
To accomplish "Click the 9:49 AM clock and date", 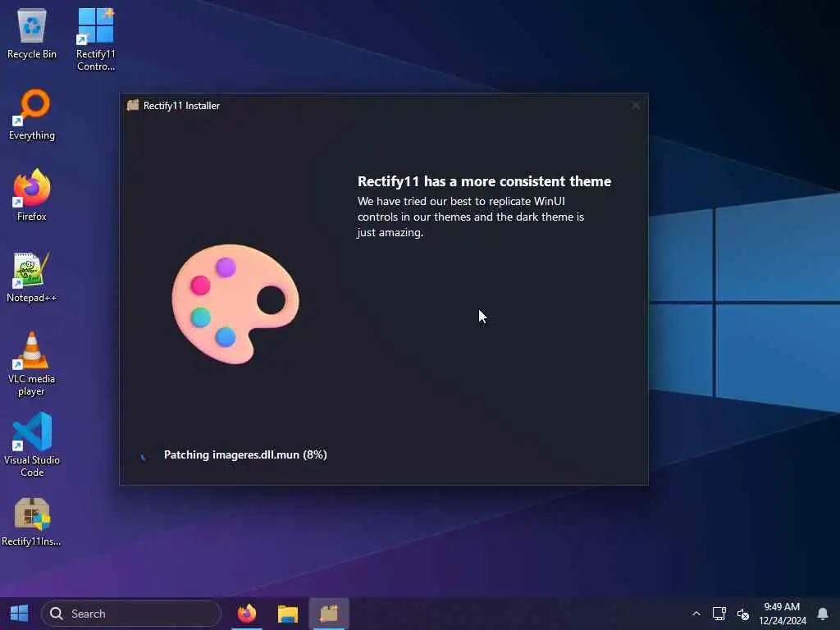I will [x=782, y=614].
